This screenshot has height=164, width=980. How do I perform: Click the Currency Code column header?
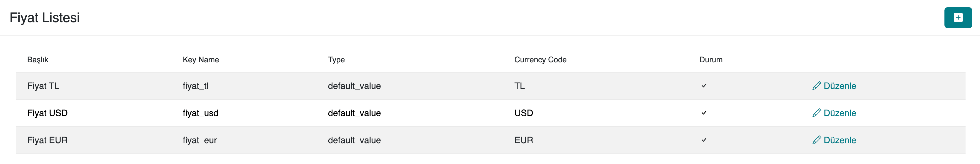(540, 60)
